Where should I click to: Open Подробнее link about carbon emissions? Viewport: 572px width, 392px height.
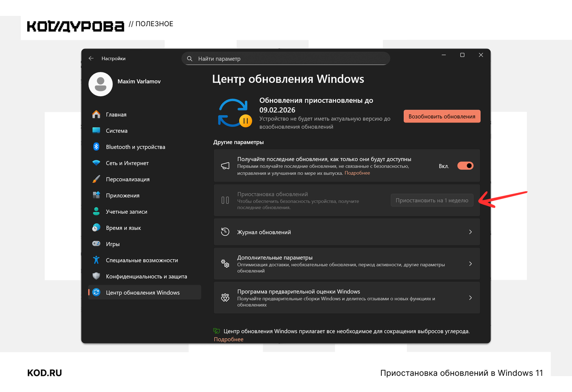pos(228,339)
